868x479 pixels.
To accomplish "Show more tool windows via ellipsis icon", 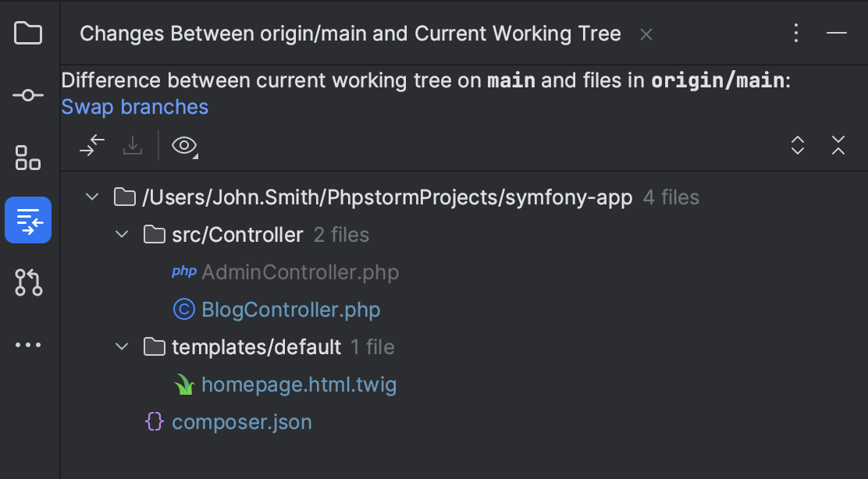I will point(28,345).
